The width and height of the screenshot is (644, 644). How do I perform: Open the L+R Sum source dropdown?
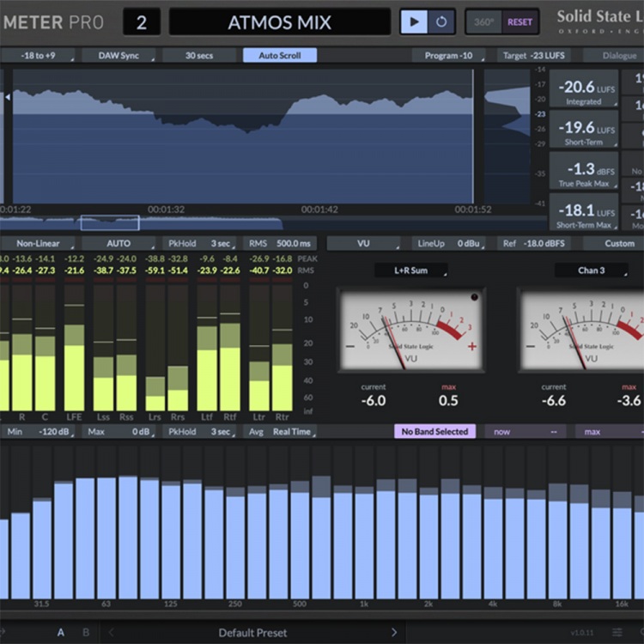click(410, 270)
